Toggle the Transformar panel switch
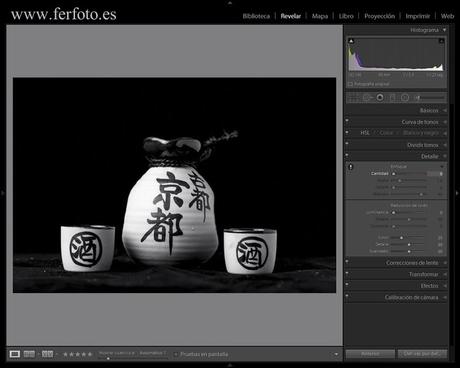Screen dimensions: 460x368 (347, 272)
